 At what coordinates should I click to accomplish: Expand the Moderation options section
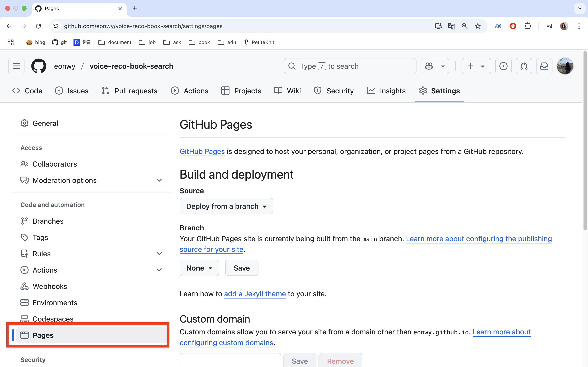[159, 180]
